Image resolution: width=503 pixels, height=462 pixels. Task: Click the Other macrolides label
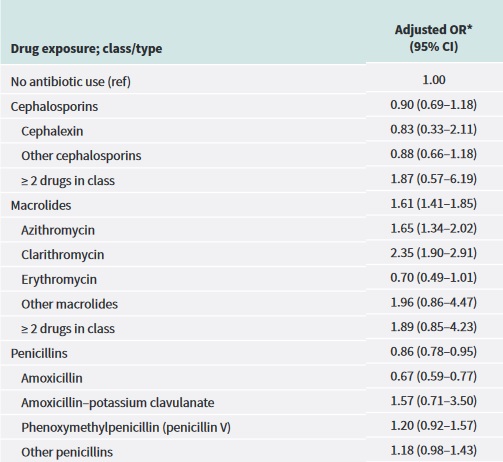[x=70, y=304]
